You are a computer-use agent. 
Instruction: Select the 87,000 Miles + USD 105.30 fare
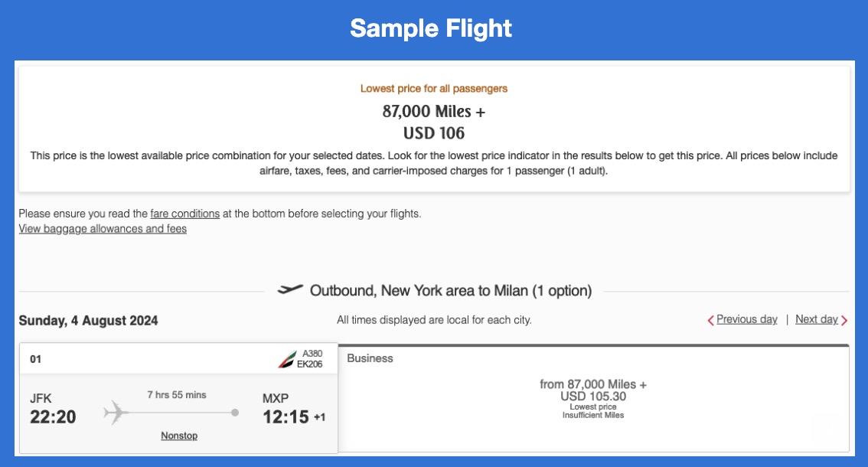coord(593,390)
